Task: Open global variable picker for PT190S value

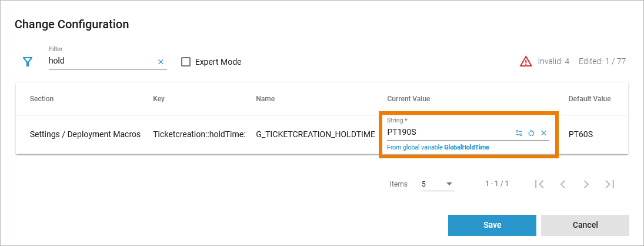Action: pyautogui.click(x=519, y=133)
